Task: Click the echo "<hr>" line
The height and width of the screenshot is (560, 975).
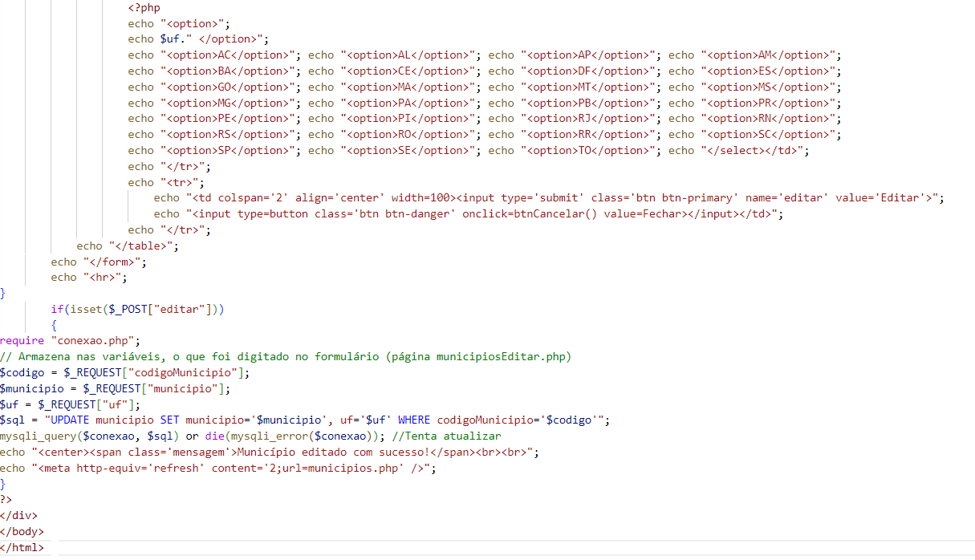Action: [88, 278]
